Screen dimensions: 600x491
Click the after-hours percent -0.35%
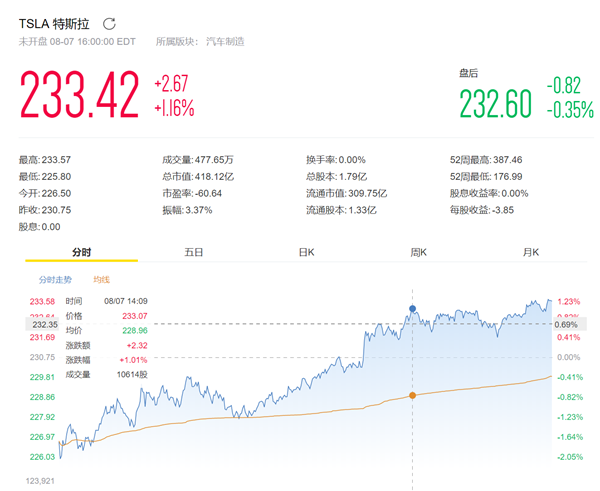[570, 109]
